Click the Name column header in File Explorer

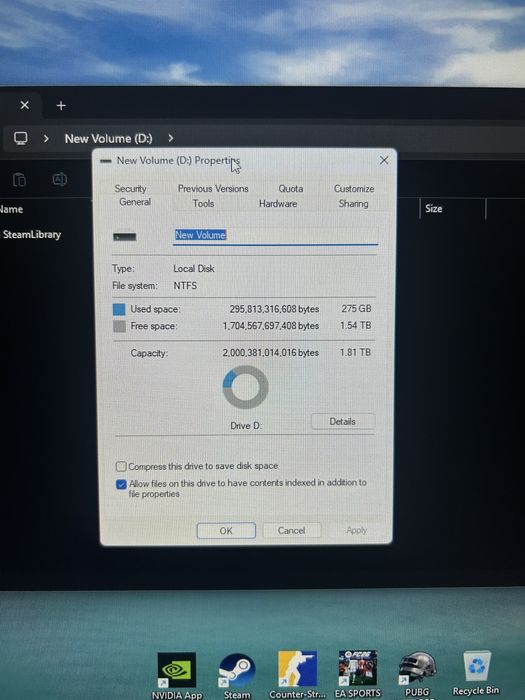point(11,209)
